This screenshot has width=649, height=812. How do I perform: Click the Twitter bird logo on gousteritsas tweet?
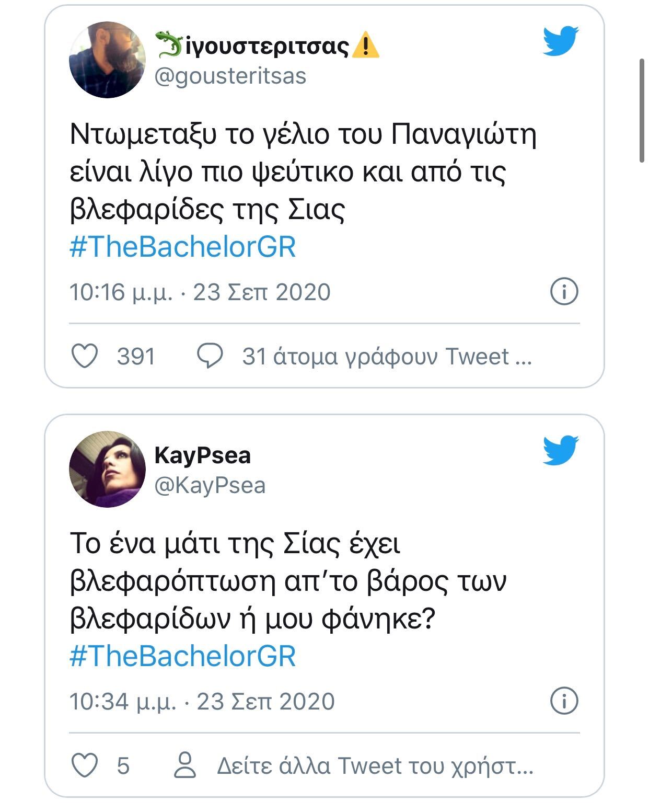click(x=561, y=41)
